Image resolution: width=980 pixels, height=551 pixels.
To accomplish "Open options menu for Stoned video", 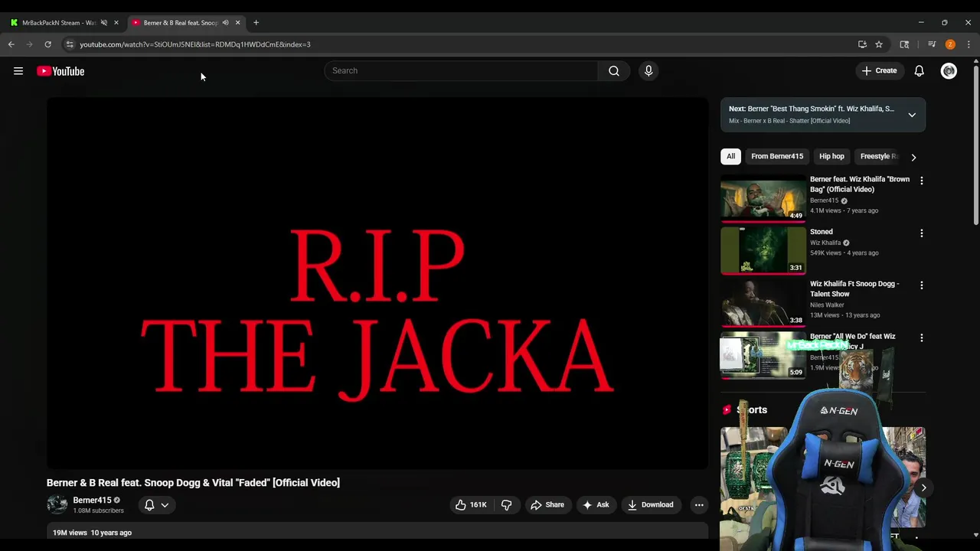I will [921, 233].
